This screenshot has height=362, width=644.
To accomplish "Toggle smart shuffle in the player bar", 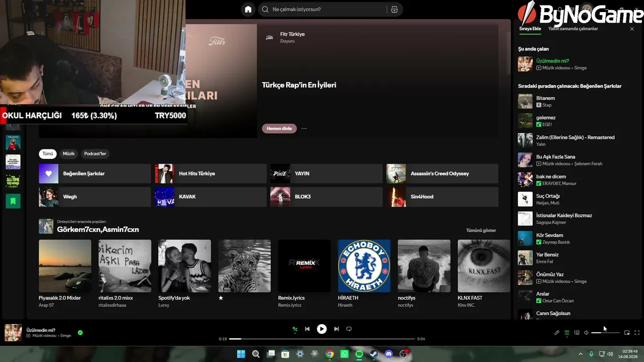I will point(295,329).
